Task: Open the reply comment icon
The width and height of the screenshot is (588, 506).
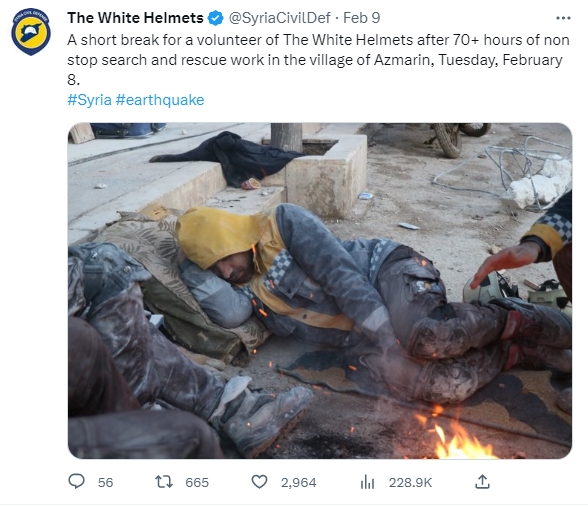Action: (76, 481)
